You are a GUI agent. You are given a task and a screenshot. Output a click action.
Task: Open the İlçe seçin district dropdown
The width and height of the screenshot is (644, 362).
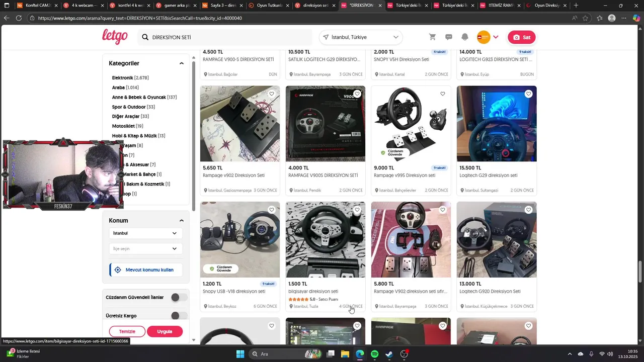pyautogui.click(x=146, y=248)
